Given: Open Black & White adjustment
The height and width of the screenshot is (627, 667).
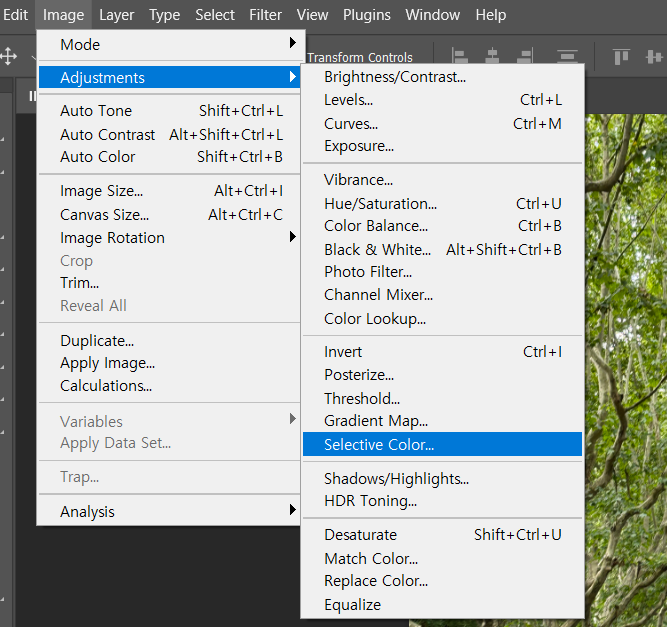Looking at the screenshot, I should pyautogui.click(x=442, y=249).
